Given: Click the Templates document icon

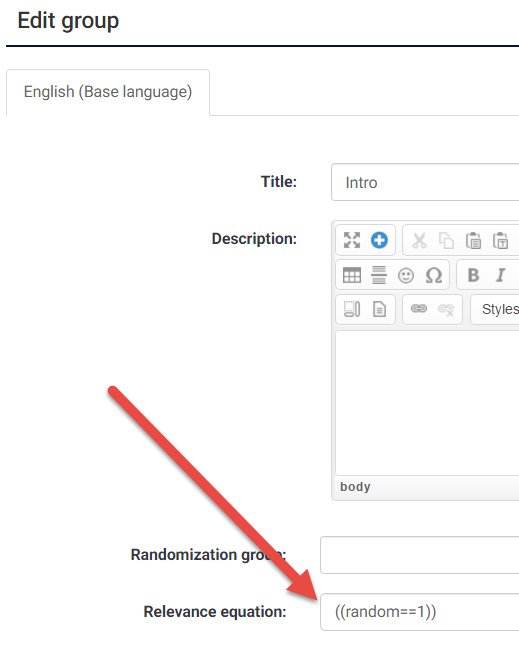Looking at the screenshot, I should [379, 310].
